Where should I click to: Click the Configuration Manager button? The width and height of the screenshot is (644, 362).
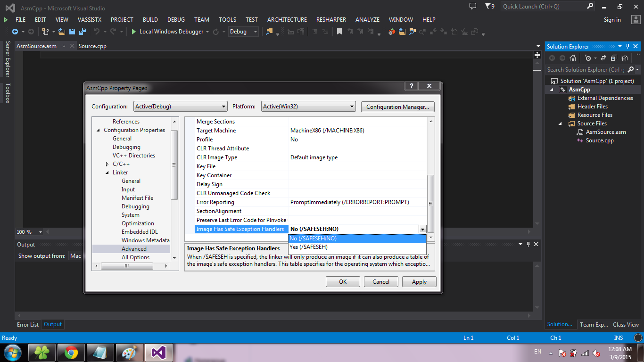[397, 107]
